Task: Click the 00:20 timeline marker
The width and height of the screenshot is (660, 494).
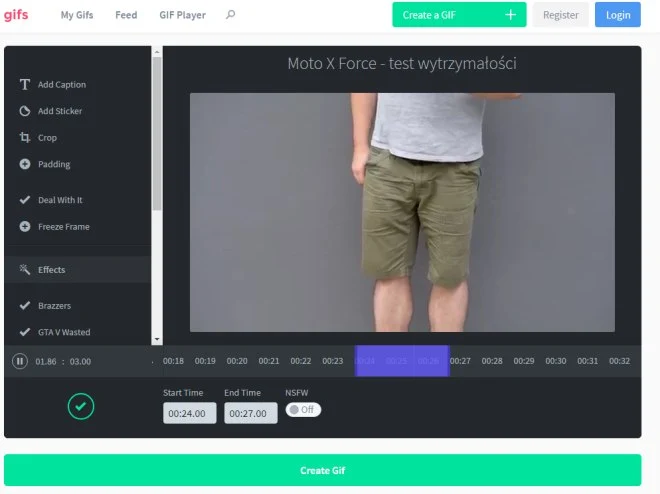Action: (237, 361)
